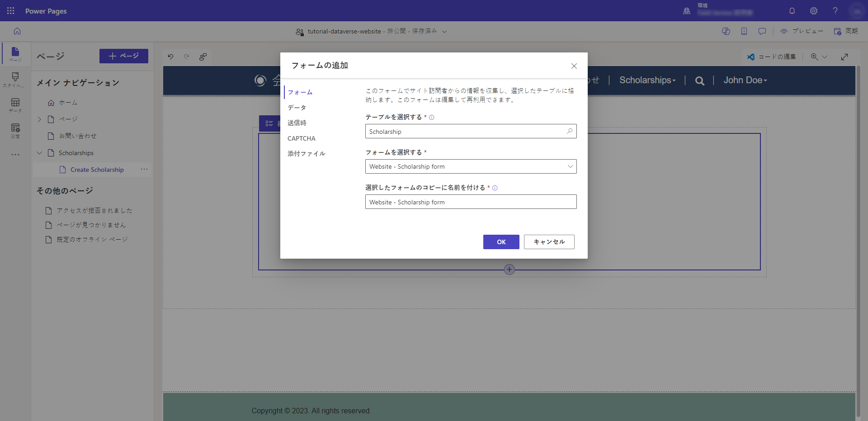Viewport: 868px width, 421px height.
Task: Open notifications with the bell icon
Action: 792,11
